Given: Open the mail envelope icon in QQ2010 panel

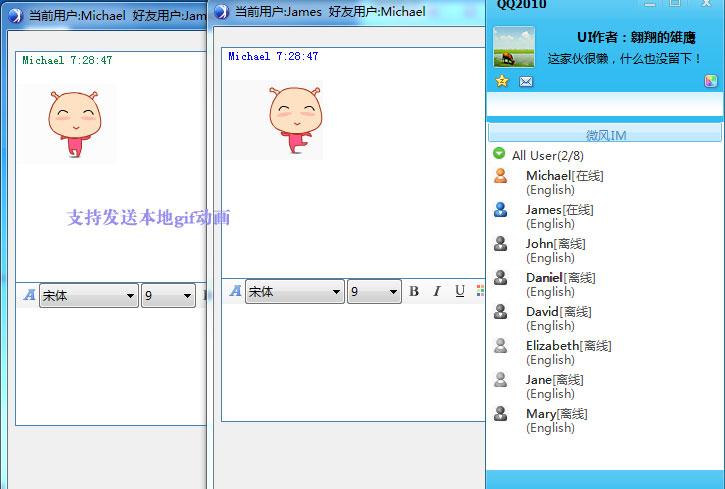Looking at the screenshot, I should coord(526,82).
